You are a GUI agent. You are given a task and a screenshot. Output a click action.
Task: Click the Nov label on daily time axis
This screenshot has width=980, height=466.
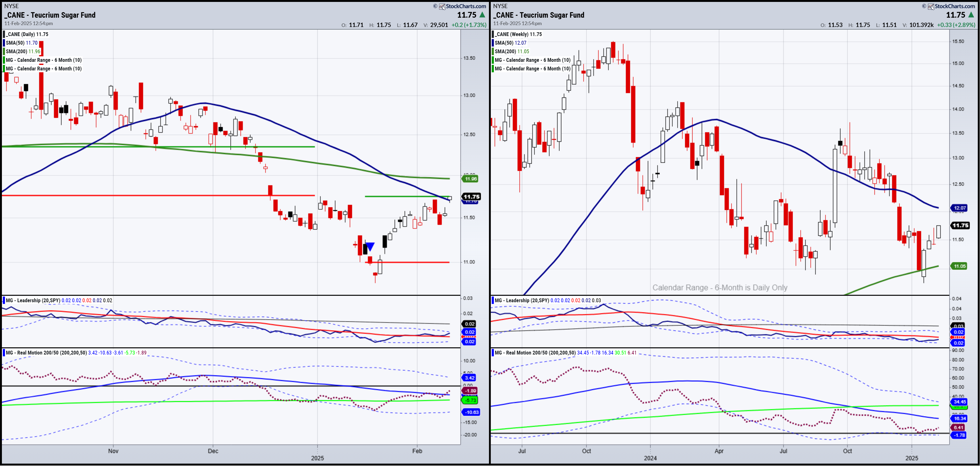click(113, 451)
